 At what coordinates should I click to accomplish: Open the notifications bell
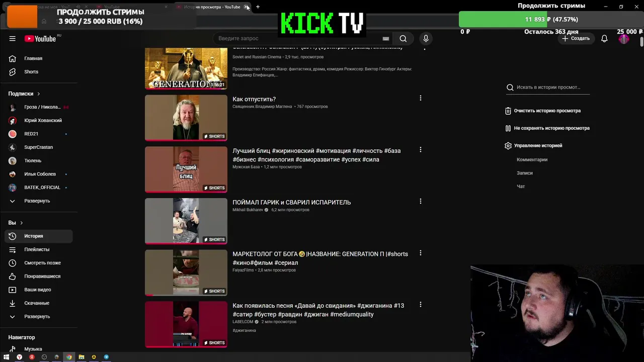[604, 39]
